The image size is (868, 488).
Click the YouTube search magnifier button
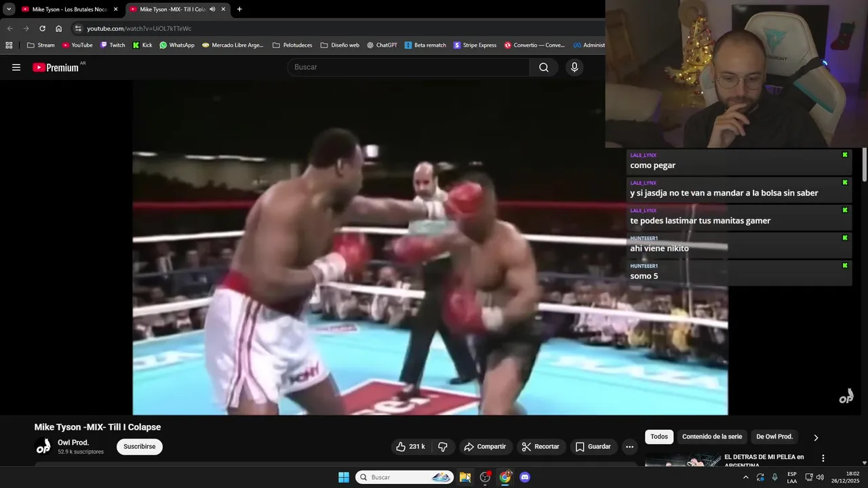pos(544,67)
